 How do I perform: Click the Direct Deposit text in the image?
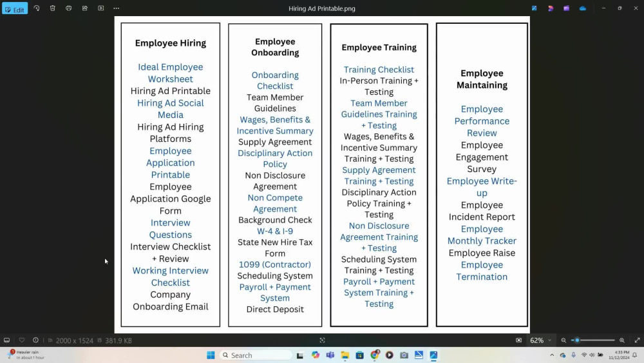click(x=275, y=309)
